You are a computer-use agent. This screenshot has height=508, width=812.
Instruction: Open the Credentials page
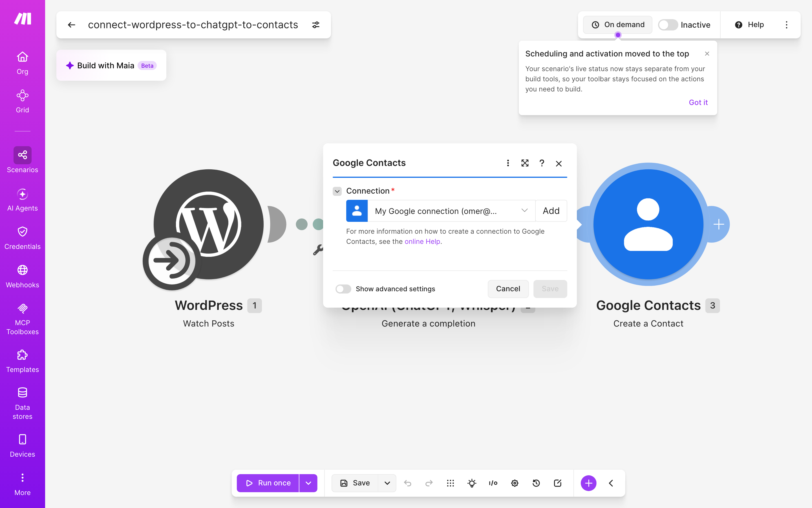pos(23,238)
